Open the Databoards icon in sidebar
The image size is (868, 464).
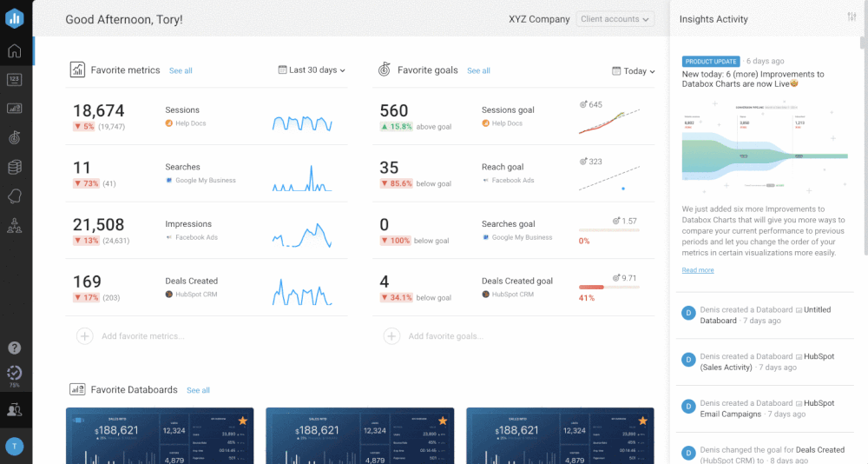pyautogui.click(x=14, y=109)
